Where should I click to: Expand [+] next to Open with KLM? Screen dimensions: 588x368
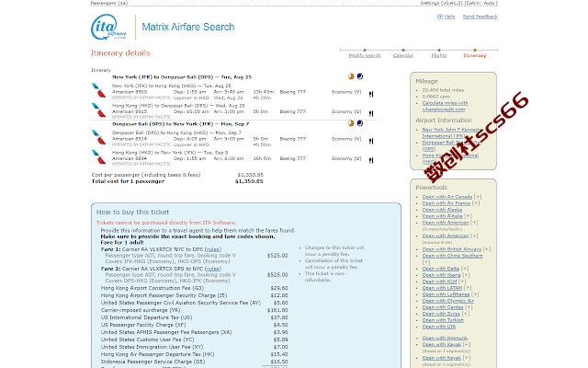point(462,282)
